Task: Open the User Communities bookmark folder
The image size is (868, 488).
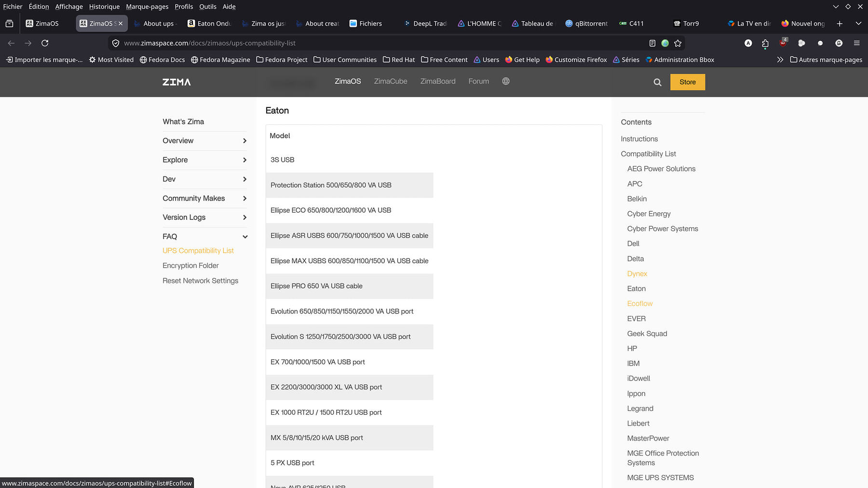Action: pyautogui.click(x=345, y=60)
